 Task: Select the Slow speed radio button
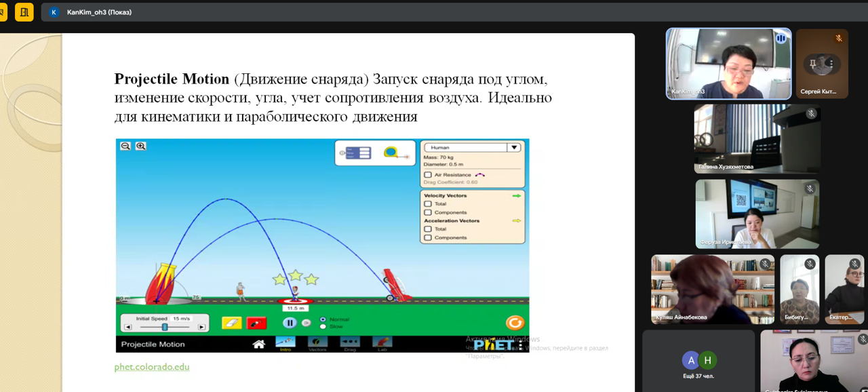tap(323, 327)
